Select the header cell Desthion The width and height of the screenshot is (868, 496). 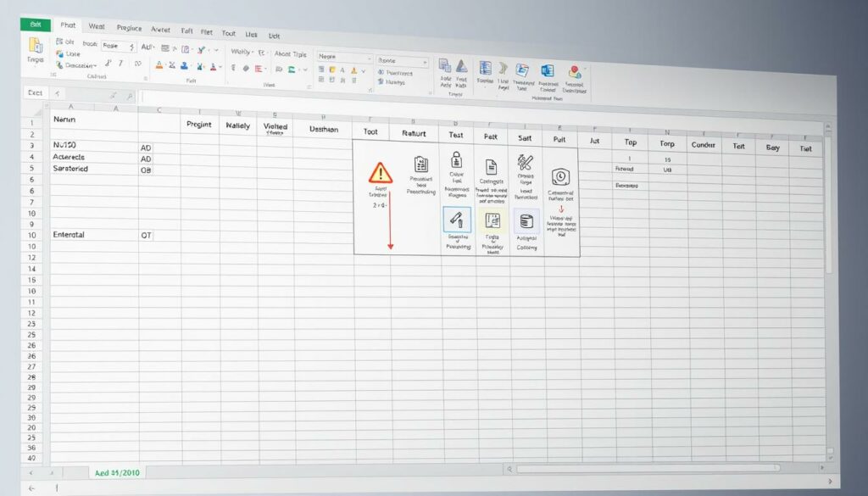[323, 130]
